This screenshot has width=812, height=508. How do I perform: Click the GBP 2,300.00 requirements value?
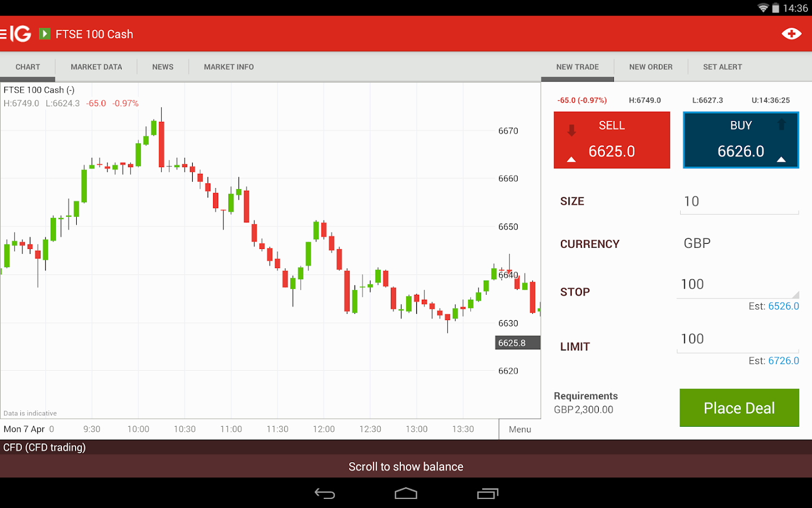(584, 410)
